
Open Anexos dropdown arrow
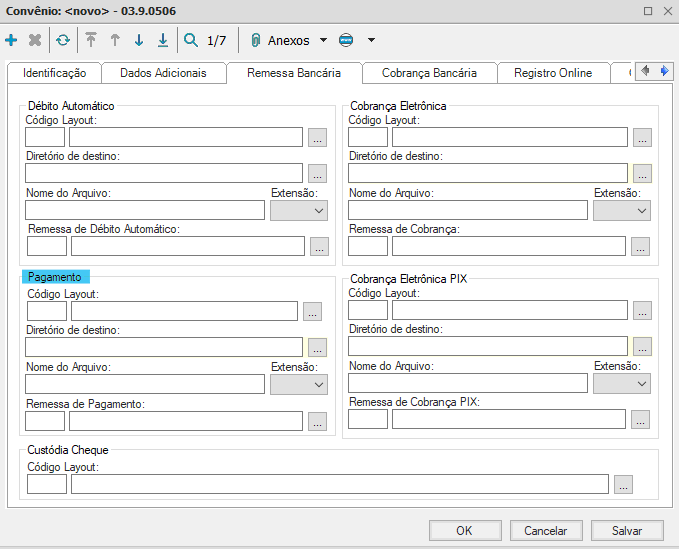point(323,41)
